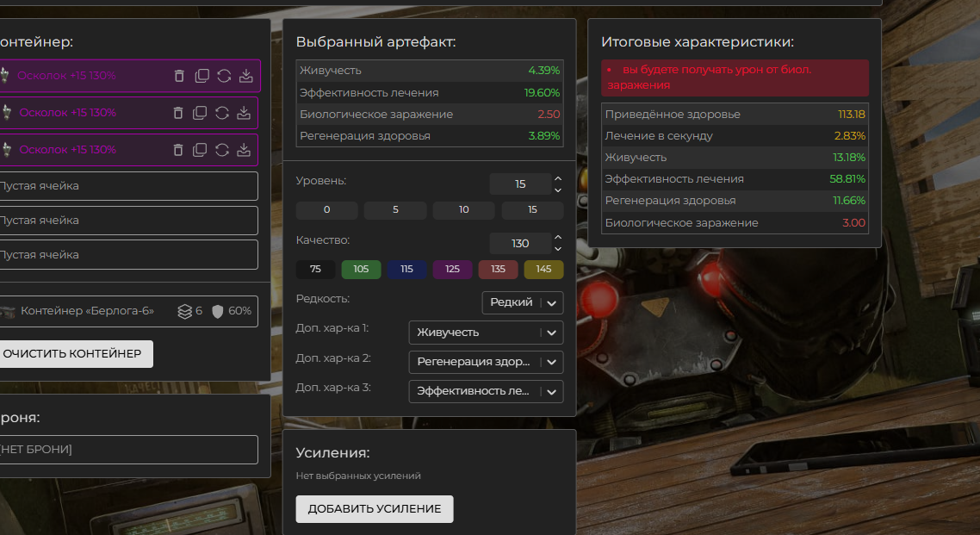
Task: Click the Регенерация здоровья 11.66% row
Action: (x=735, y=201)
